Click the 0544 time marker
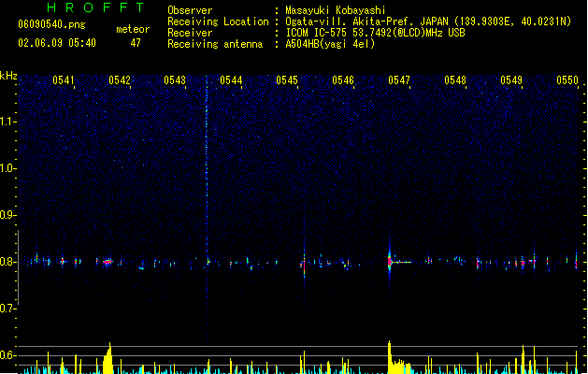Screen dimensions: 588x374 [x=231, y=80]
